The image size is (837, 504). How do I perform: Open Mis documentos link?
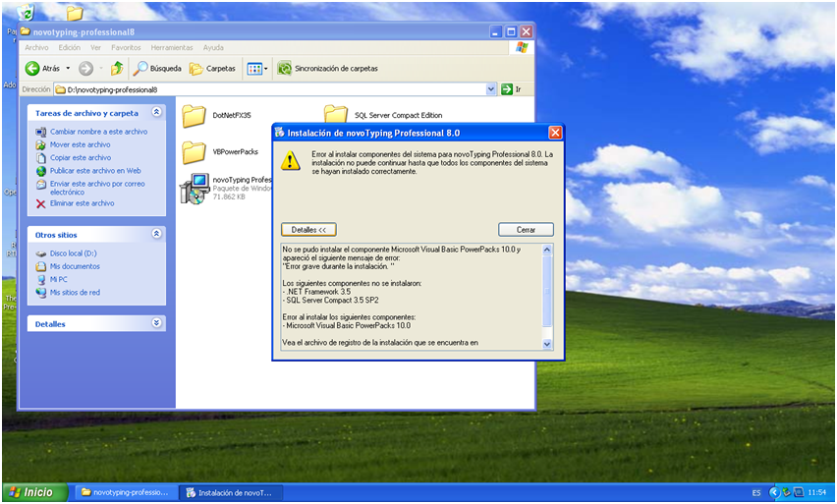point(75,266)
